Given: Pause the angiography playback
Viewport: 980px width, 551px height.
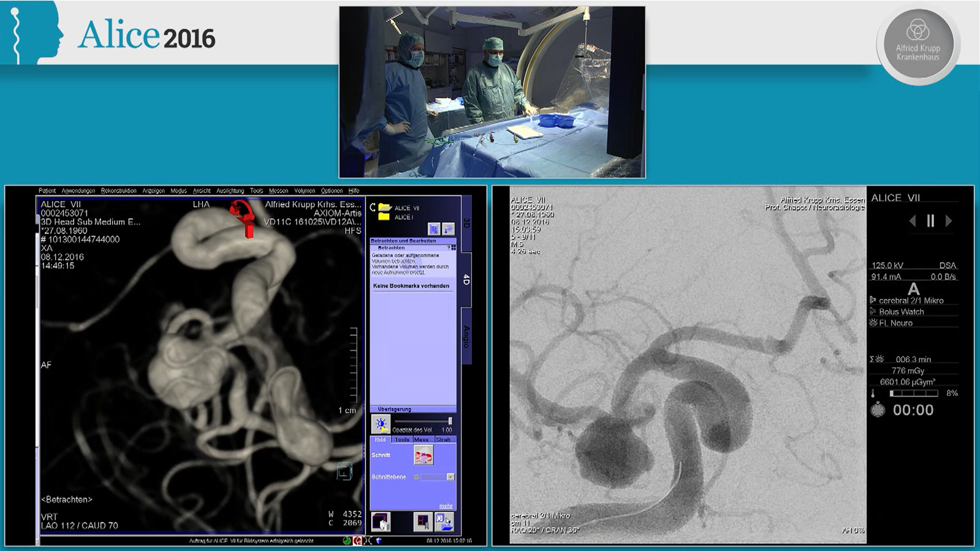Looking at the screenshot, I should 930,221.
